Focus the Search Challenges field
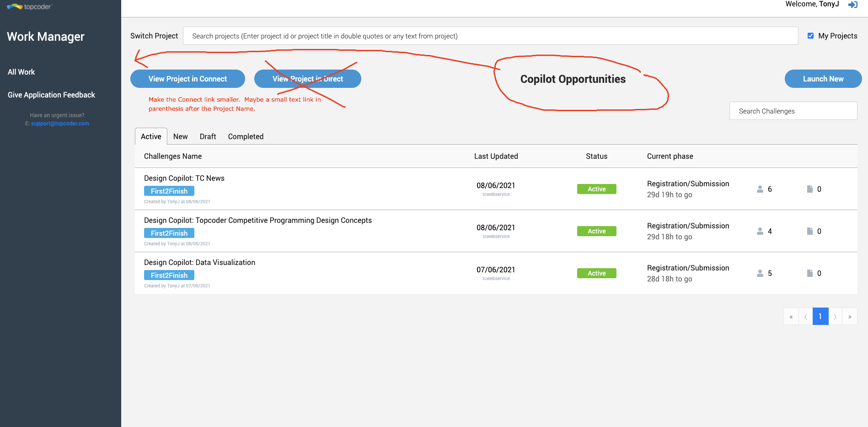 [x=793, y=111]
